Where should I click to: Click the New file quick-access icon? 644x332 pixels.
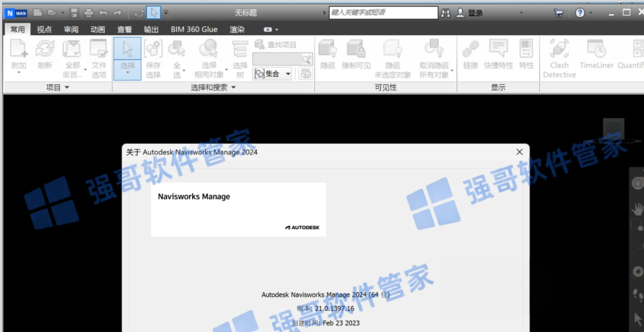tap(38, 13)
